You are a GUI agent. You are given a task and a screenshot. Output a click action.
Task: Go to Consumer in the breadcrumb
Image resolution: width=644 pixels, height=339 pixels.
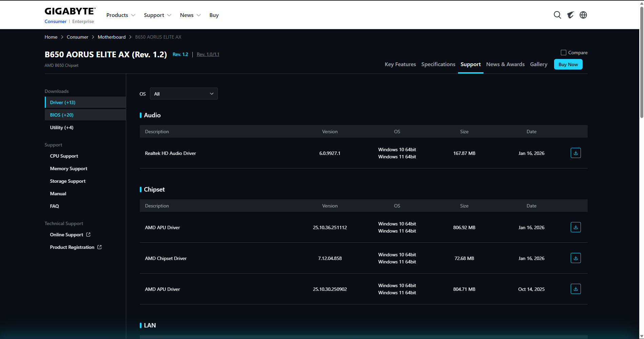point(77,37)
